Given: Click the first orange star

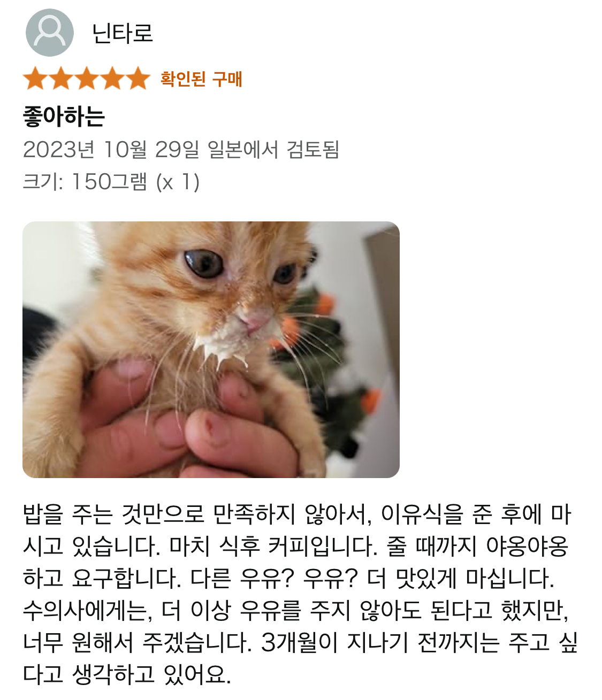Looking at the screenshot, I should 35,79.
